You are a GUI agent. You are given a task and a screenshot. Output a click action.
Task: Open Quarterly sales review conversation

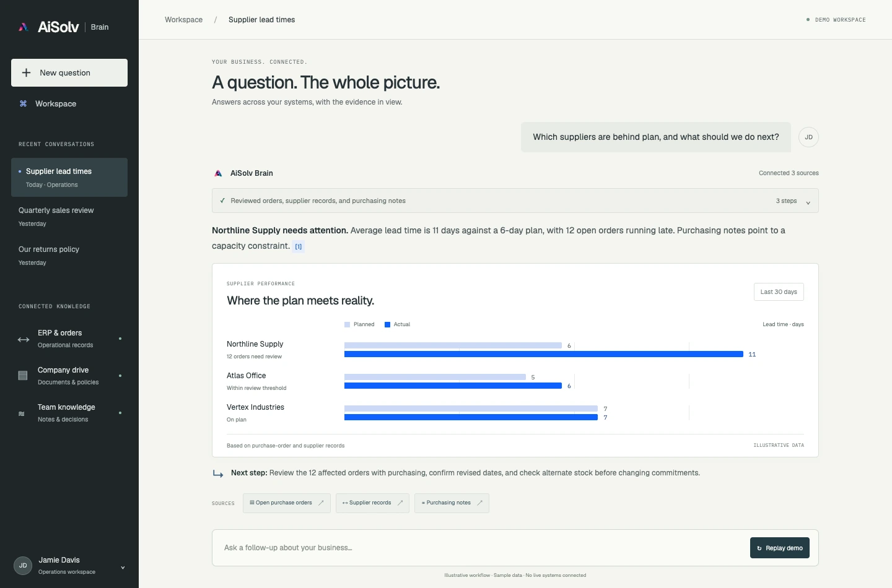pos(69,216)
